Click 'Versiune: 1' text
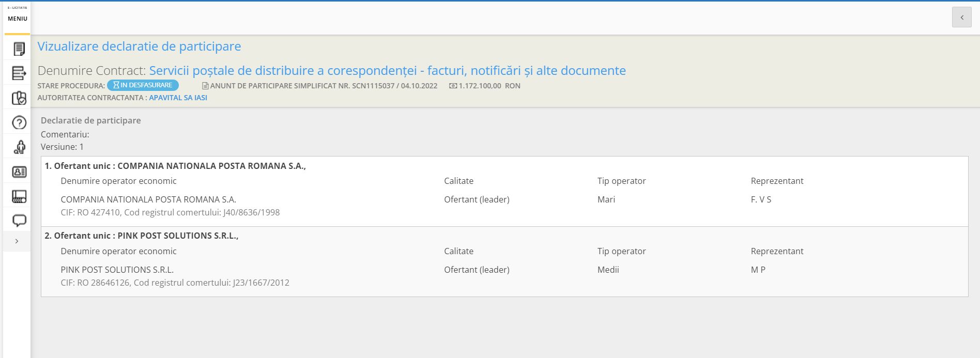The width and height of the screenshot is (980, 358). [x=62, y=147]
